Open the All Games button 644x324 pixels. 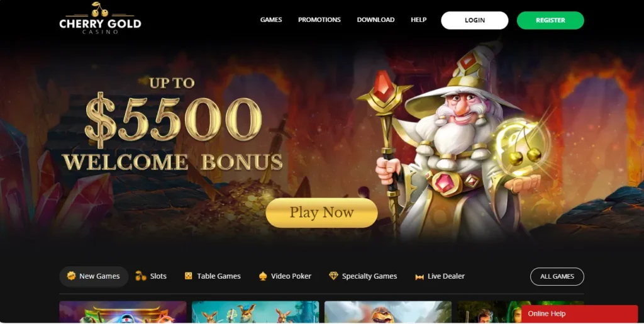tap(557, 276)
